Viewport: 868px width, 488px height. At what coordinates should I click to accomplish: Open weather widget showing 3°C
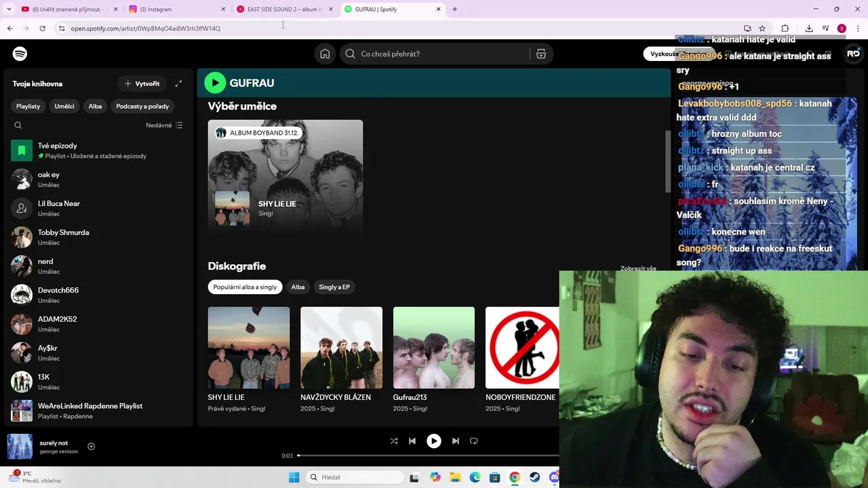(x=35, y=477)
